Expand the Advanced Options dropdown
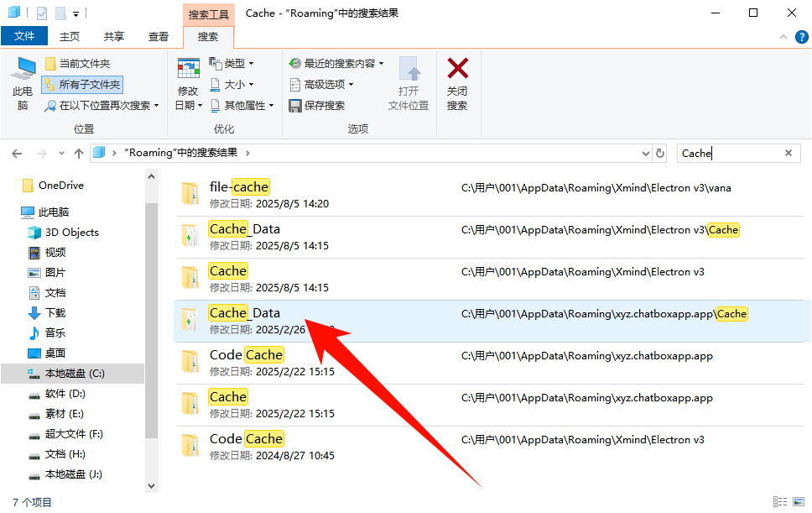The image size is (812, 513). point(321,85)
